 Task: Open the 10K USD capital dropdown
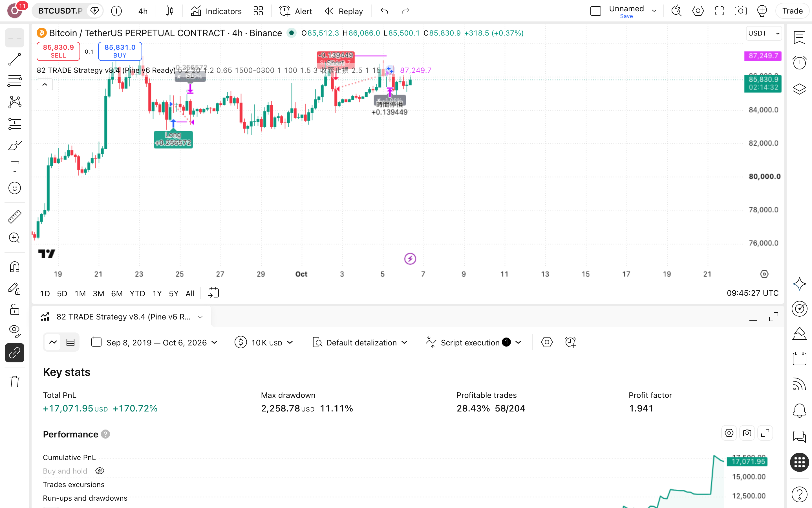point(264,343)
